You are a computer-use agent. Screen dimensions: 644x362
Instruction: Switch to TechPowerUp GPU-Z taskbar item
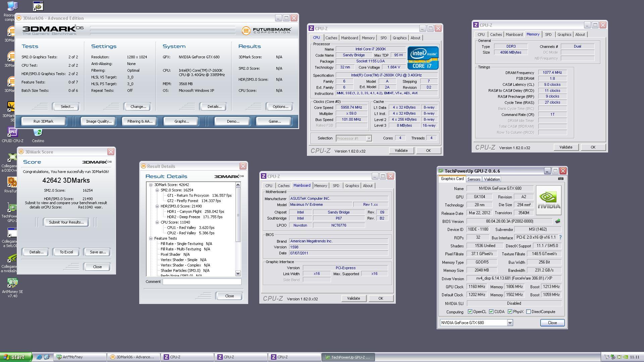[x=348, y=357]
